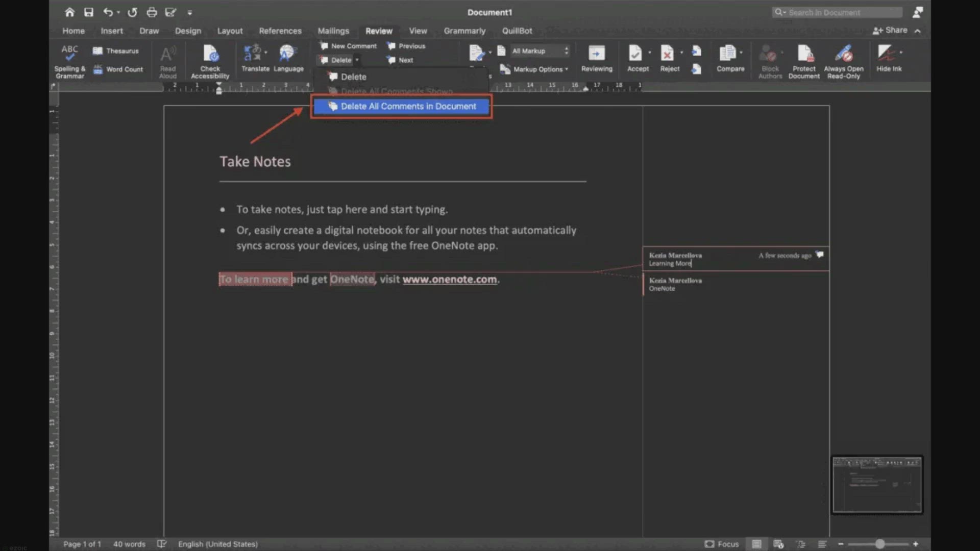980x551 pixels.
Task: Click the Share button
Action: (x=890, y=31)
